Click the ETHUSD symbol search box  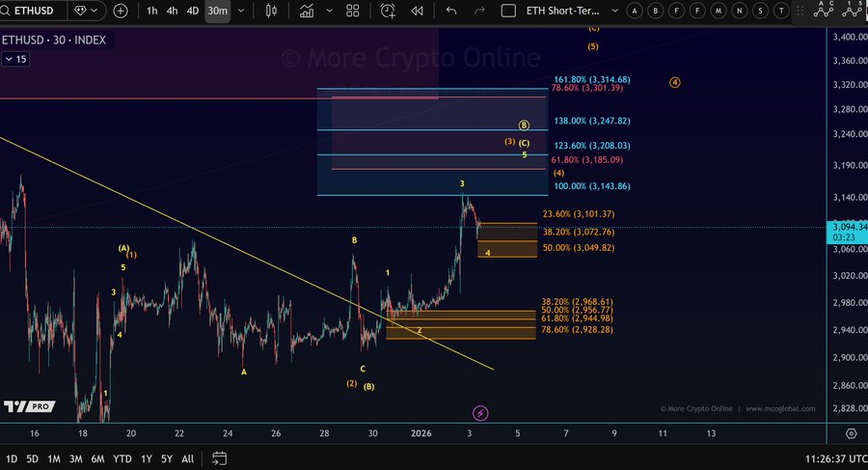[x=32, y=11]
